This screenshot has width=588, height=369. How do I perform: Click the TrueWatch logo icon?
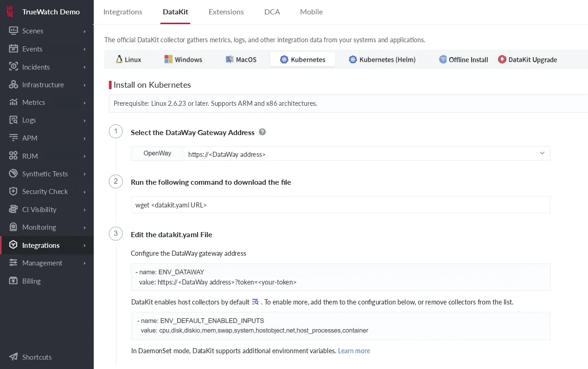10,12
